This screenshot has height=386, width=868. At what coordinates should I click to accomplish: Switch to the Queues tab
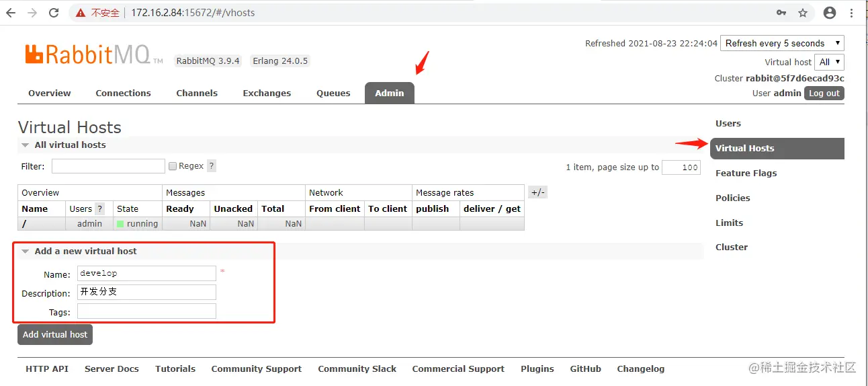pyautogui.click(x=333, y=93)
